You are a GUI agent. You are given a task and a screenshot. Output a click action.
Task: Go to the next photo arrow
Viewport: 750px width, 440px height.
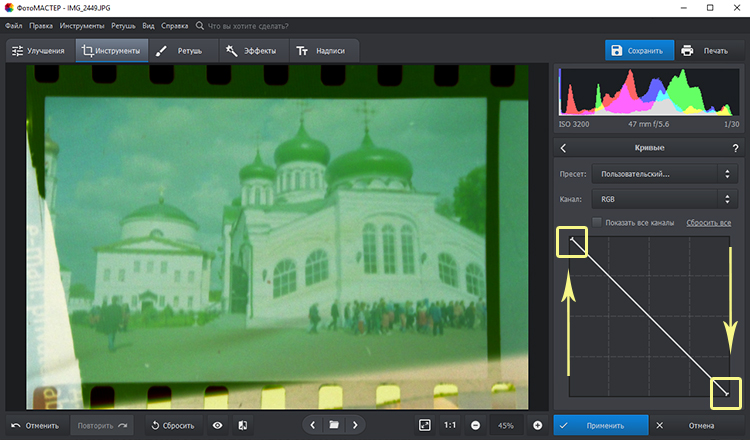click(354, 425)
